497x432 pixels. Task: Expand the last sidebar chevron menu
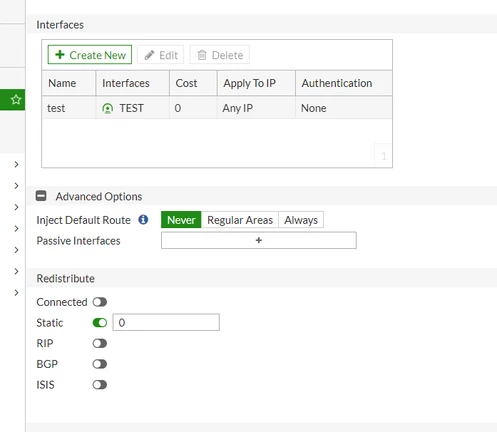pyautogui.click(x=16, y=293)
